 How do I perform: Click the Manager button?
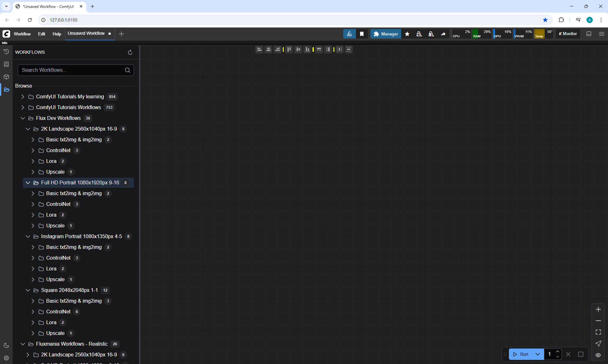pyautogui.click(x=386, y=34)
